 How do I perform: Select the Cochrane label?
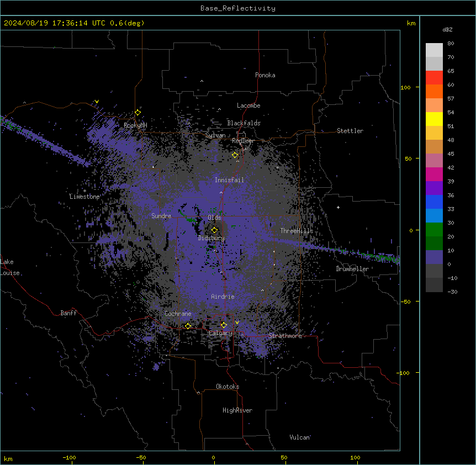178,314
